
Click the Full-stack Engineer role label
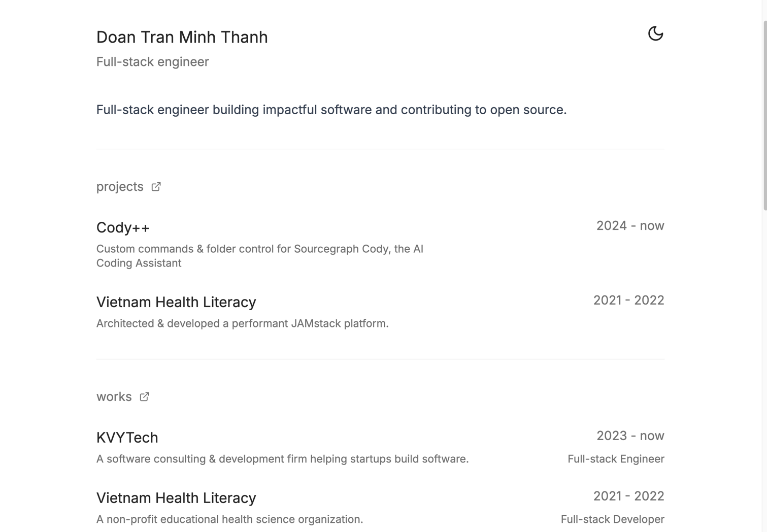(615, 459)
